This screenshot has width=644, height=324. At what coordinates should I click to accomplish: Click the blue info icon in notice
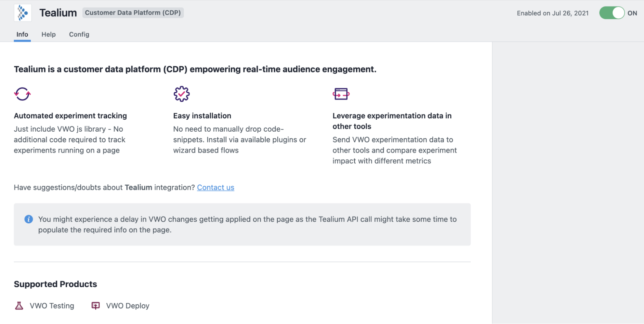29,219
